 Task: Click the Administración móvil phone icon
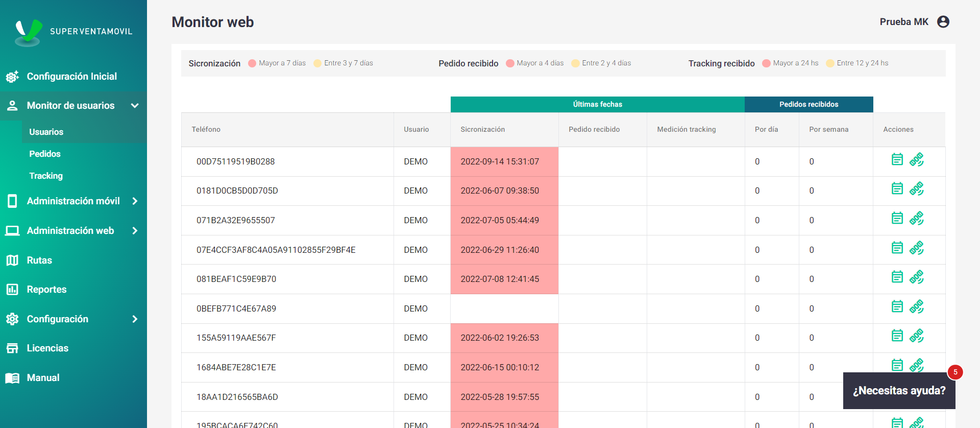(x=12, y=201)
